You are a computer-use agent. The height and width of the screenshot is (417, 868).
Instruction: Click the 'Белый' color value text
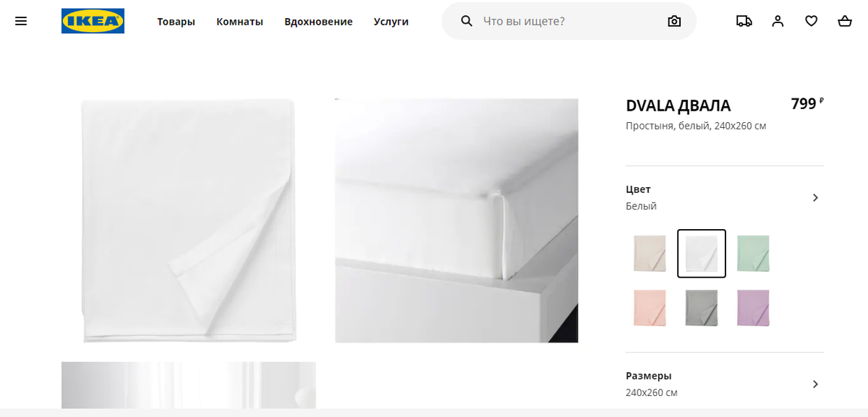click(641, 206)
